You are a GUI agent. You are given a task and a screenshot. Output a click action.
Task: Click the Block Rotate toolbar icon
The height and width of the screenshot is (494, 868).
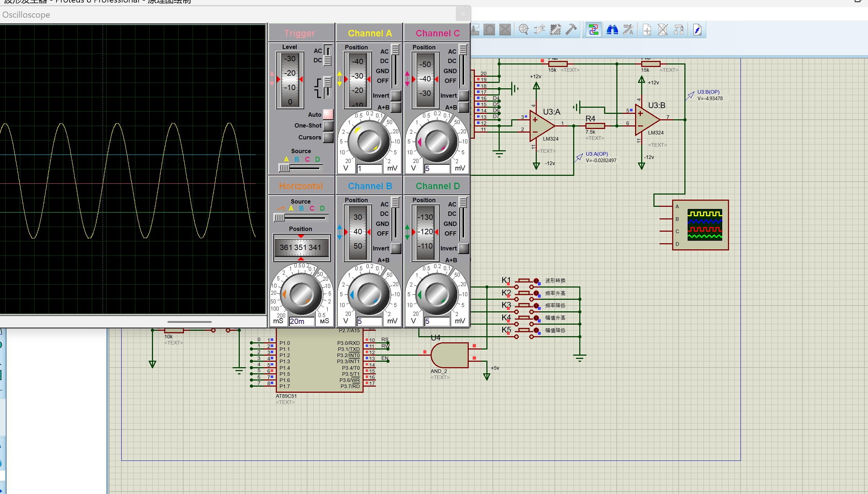pyautogui.click(x=489, y=30)
